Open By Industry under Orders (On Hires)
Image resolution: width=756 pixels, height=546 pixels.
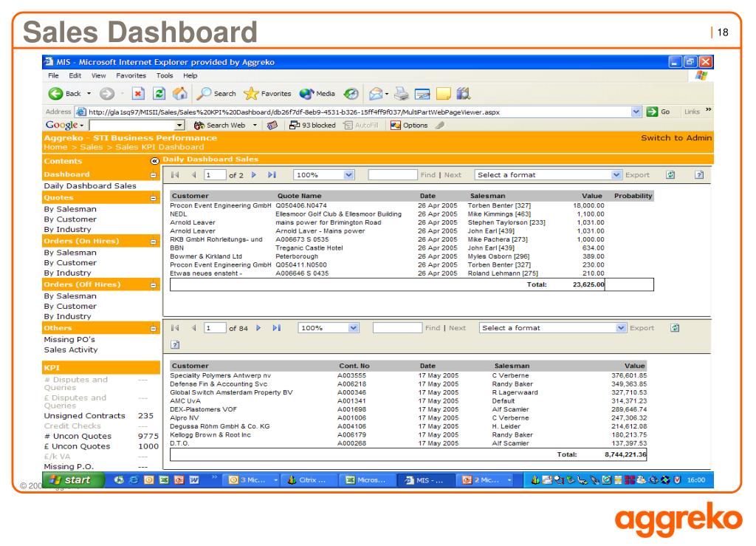point(67,273)
